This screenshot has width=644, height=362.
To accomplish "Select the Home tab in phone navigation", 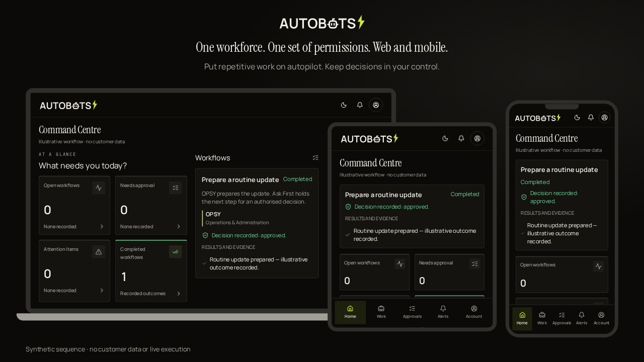I will point(522,319).
